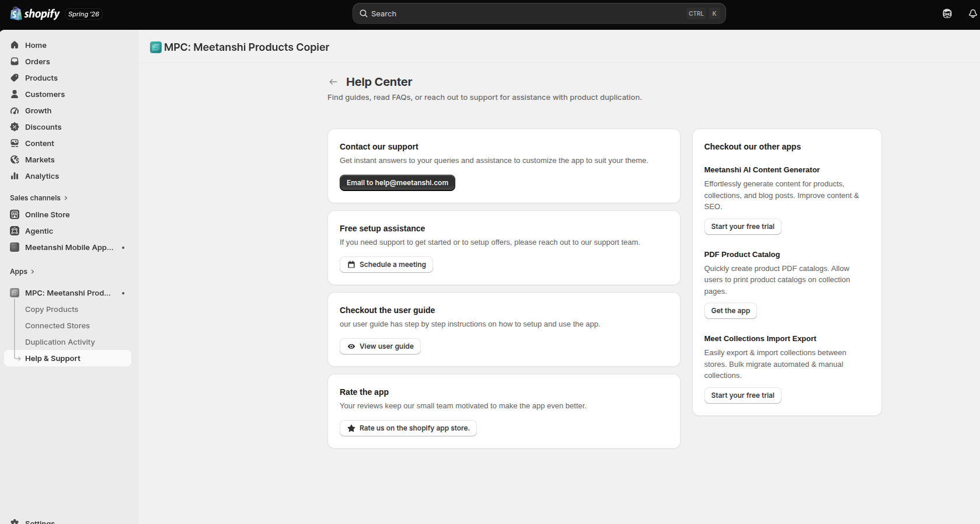Image resolution: width=980 pixels, height=524 pixels.
Task: Open the Copy Products submenu item
Action: tap(51, 310)
